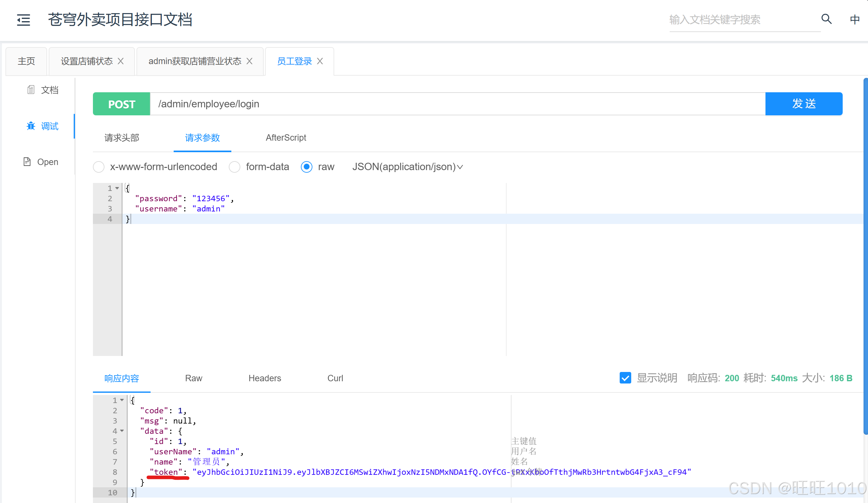The image size is (868, 503).
Task: Click the language switch 中 icon
Action: pos(855,19)
